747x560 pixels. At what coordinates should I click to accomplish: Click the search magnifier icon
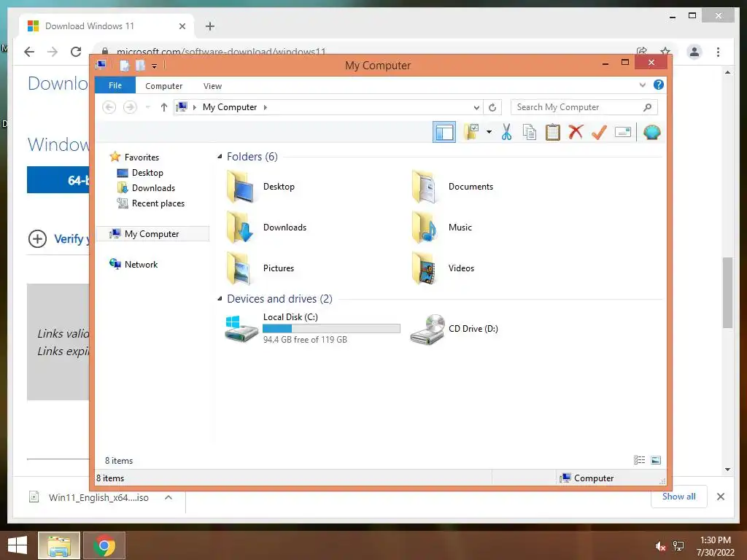click(x=647, y=107)
